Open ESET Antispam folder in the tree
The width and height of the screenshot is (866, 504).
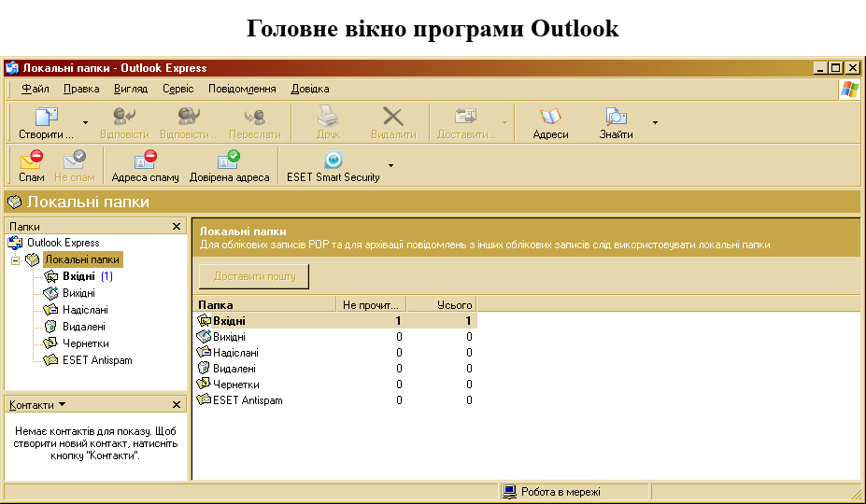click(x=97, y=360)
